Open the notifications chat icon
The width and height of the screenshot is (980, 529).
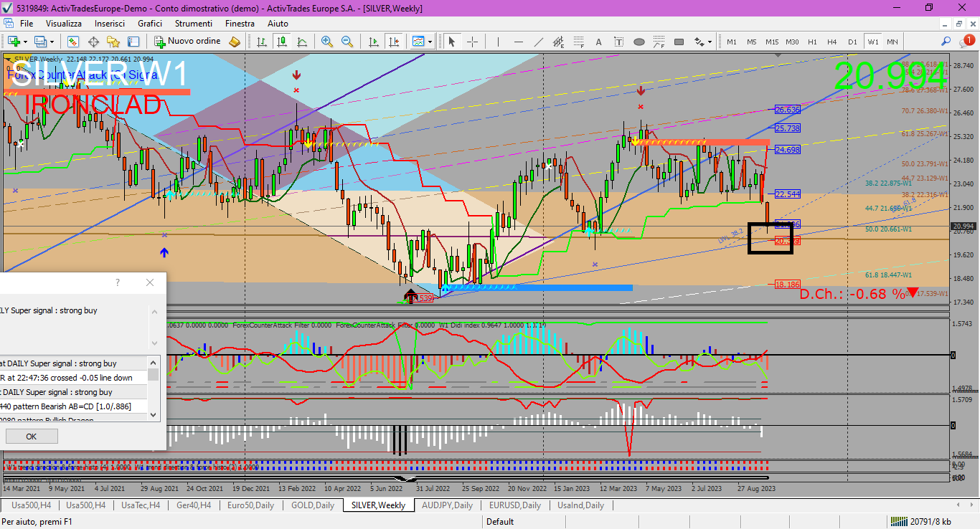click(x=966, y=42)
